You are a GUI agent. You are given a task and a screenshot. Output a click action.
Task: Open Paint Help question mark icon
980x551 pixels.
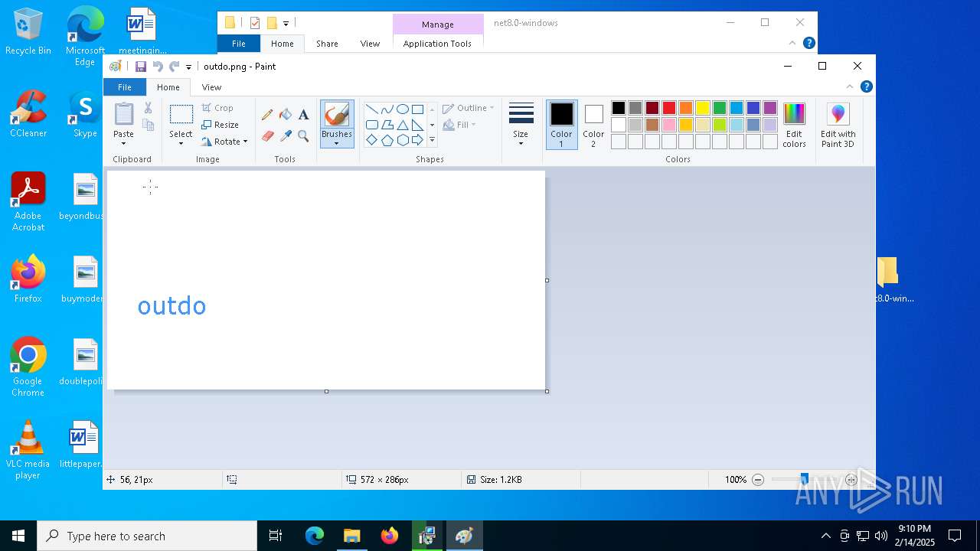click(866, 86)
